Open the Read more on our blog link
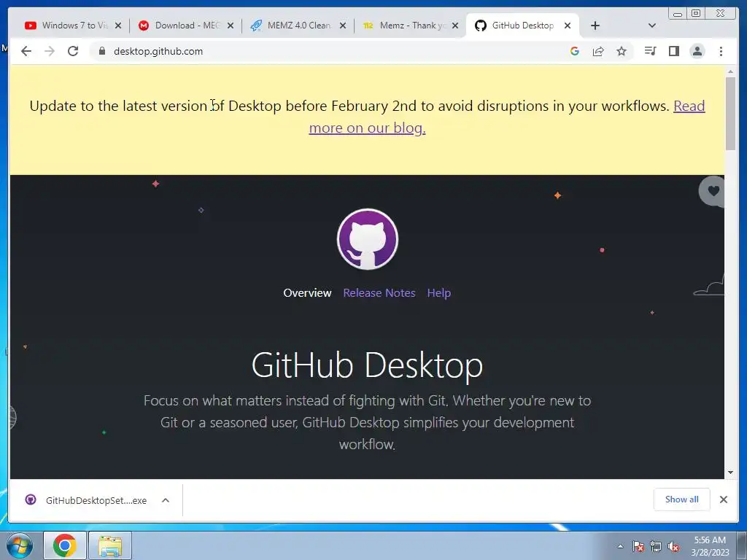The height and width of the screenshot is (560, 747). click(368, 128)
